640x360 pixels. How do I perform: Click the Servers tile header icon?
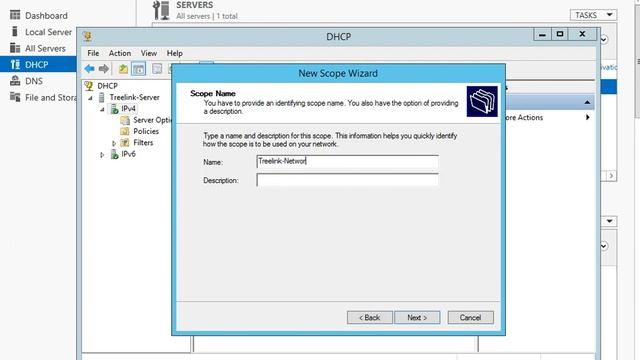(x=161, y=10)
